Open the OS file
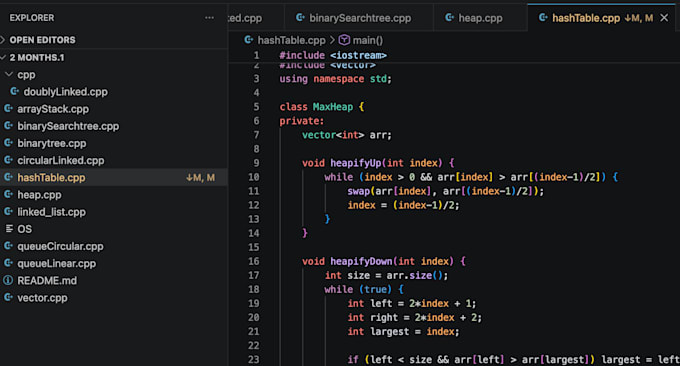Image resolution: width=680 pixels, height=366 pixels. [24, 229]
